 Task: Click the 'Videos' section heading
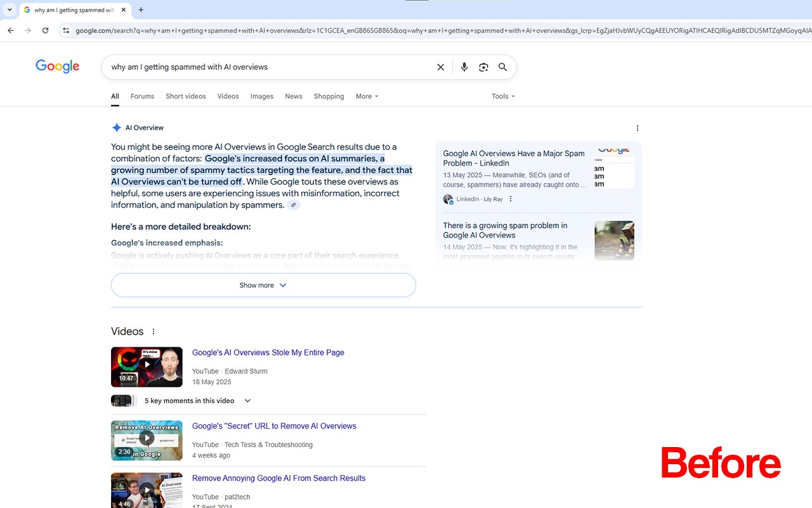[x=128, y=331]
